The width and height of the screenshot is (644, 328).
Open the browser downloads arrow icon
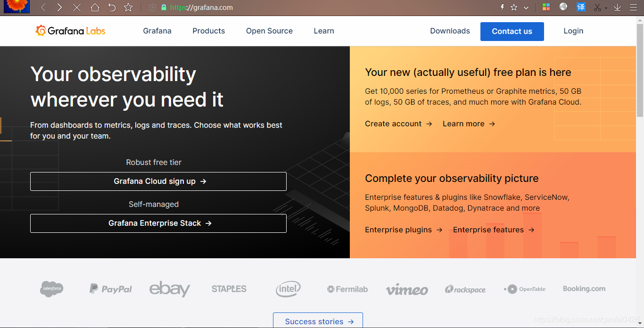coord(617,8)
